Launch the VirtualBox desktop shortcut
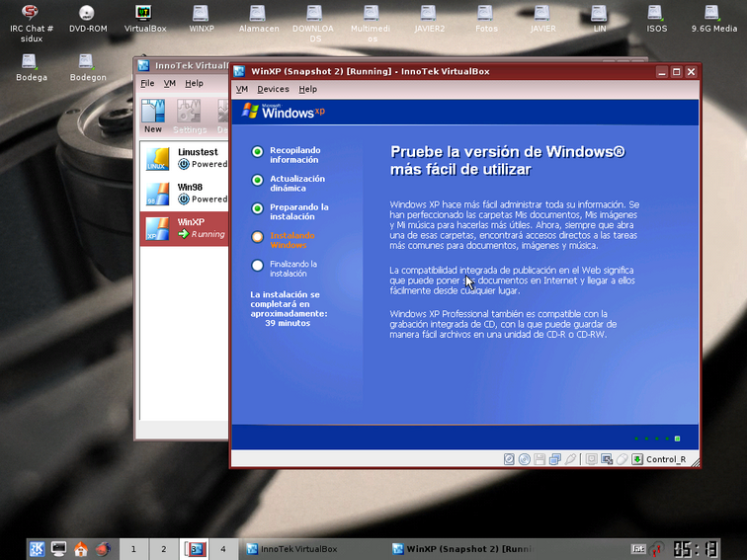Screen dimensions: 747x560 point(145,18)
